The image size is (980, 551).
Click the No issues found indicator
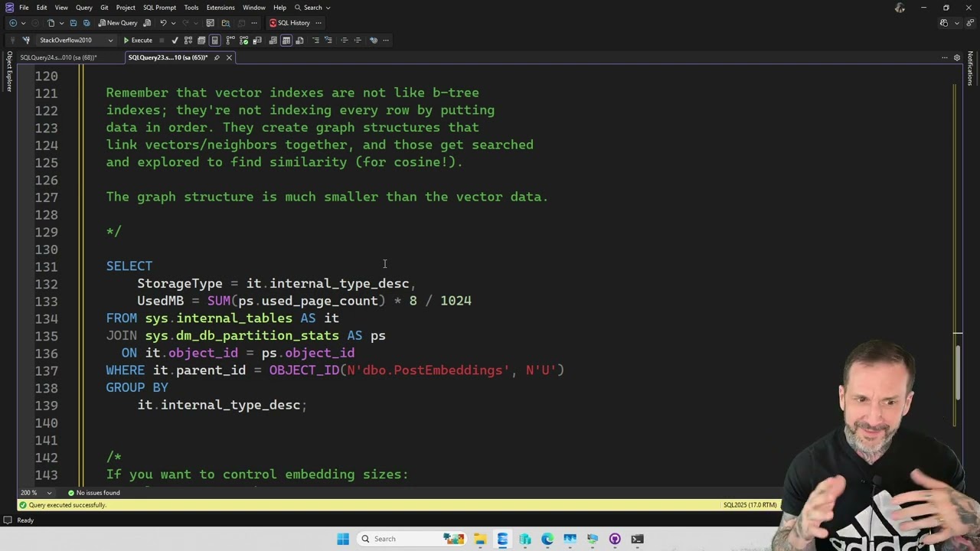point(95,493)
